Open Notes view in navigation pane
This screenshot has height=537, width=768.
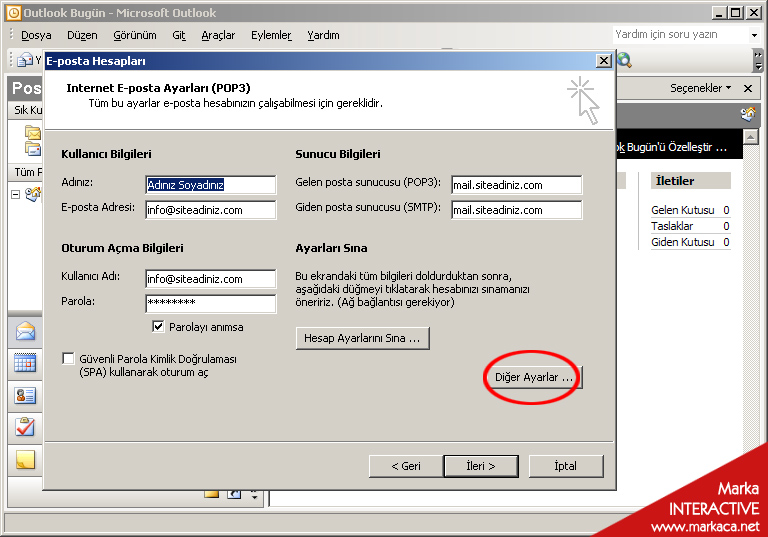[25, 460]
